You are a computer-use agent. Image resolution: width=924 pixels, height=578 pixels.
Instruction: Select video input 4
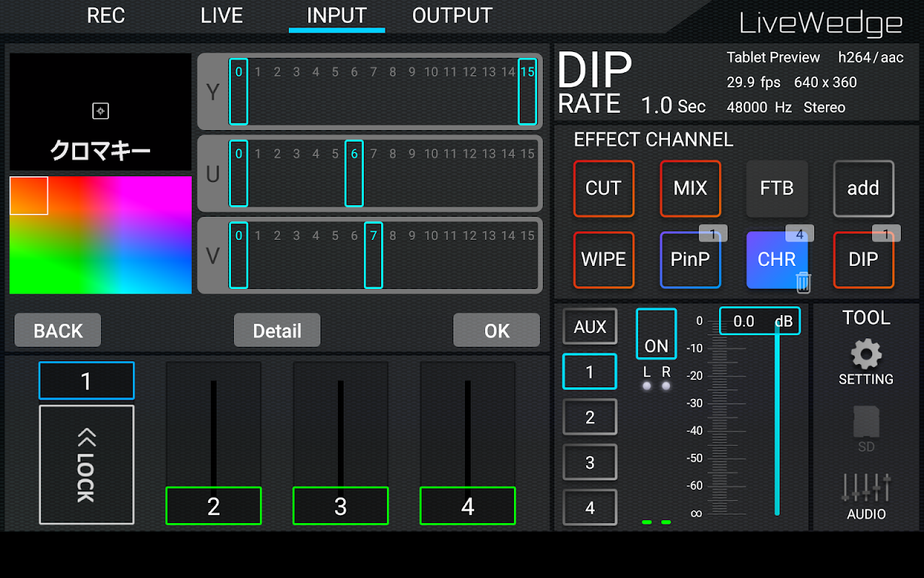click(x=468, y=506)
